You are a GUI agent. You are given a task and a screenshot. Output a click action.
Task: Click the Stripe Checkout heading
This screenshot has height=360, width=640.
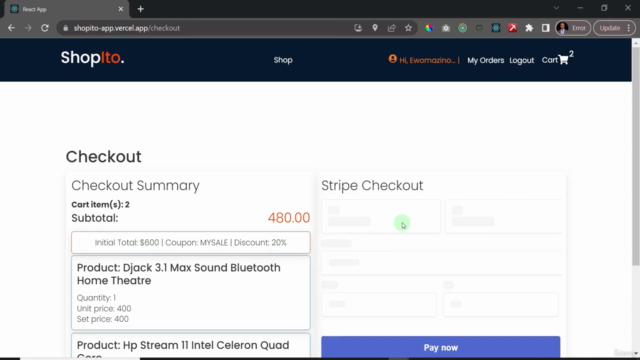(372, 185)
